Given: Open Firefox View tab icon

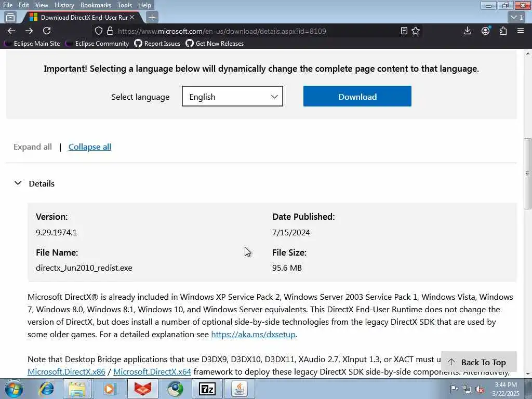Looking at the screenshot, I should coord(10,17).
